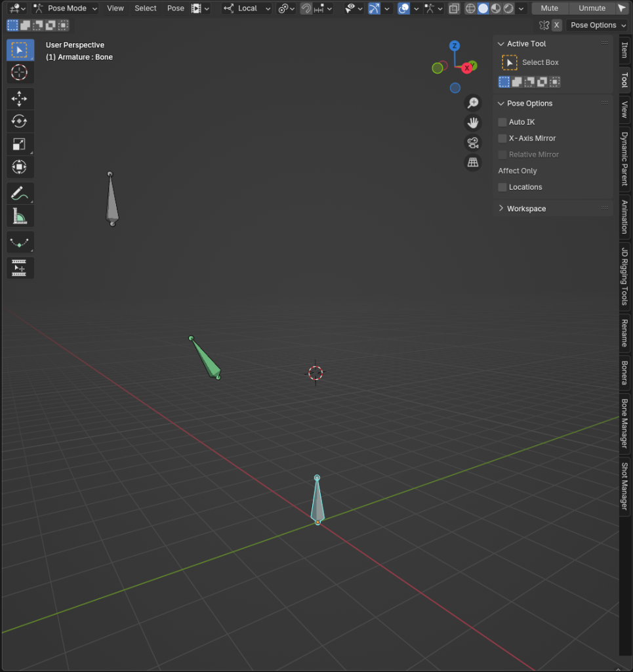Screen dimensions: 633x672
Task: Activate the Annotate pencil tool
Action: [20, 194]
